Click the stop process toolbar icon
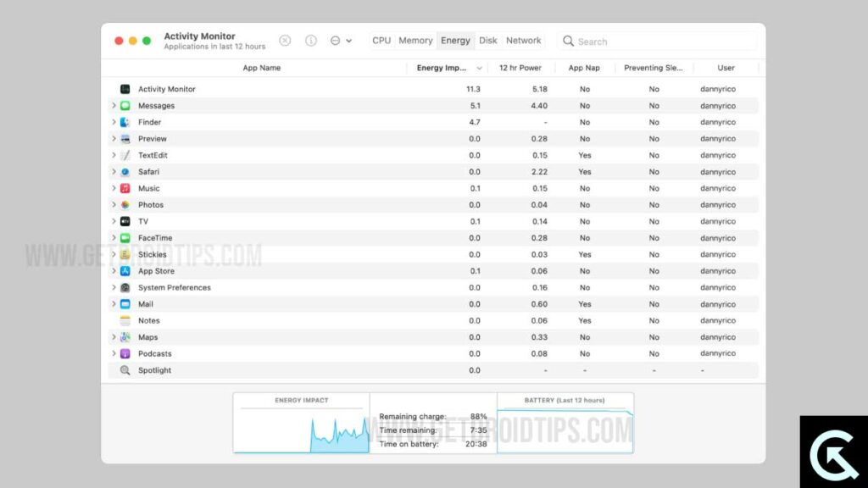868x488 pixels. point(285,41)
